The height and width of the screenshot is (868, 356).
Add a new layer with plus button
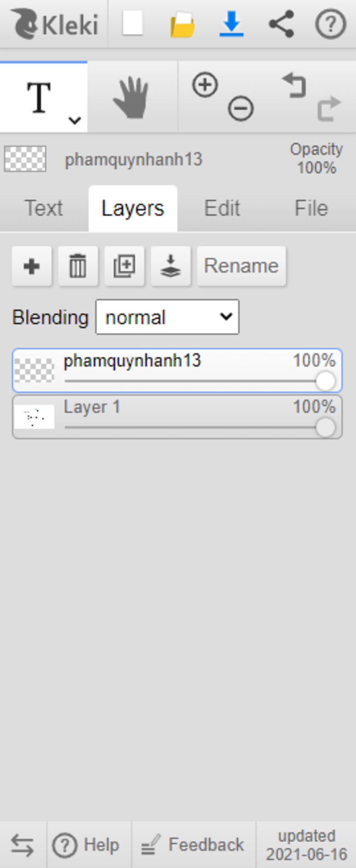(32, 266)
